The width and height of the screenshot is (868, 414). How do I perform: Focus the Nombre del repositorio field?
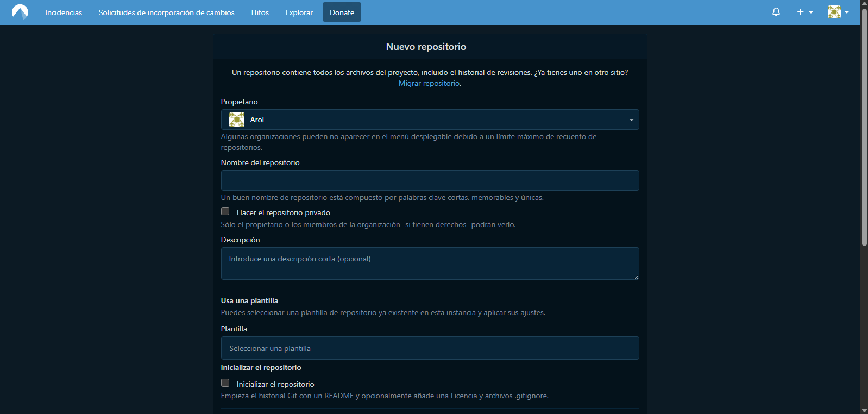coord(430,180)
